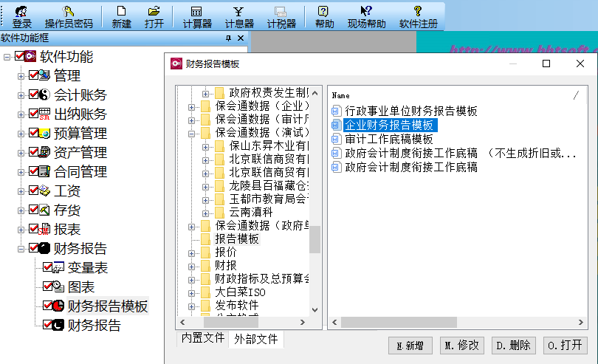Select 审计工作底稿模板 in file list
Viewport: 598px width, 364px height.
[389, 139]
